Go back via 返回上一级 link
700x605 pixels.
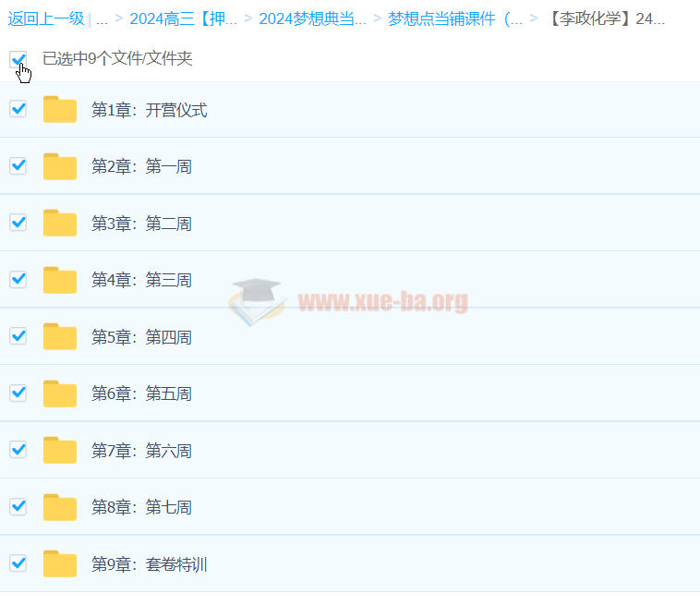[x=46, y=18]
